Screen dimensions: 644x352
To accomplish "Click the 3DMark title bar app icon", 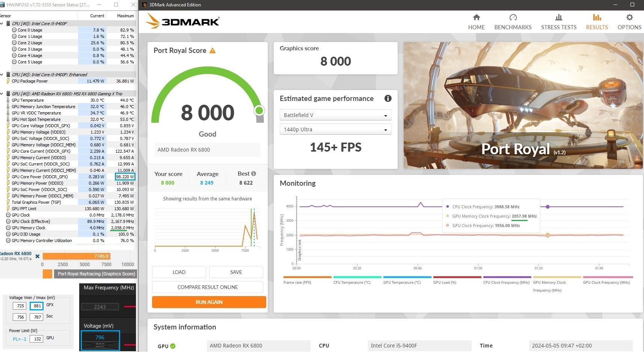I will pyautogui.click(x=145, y=5).
